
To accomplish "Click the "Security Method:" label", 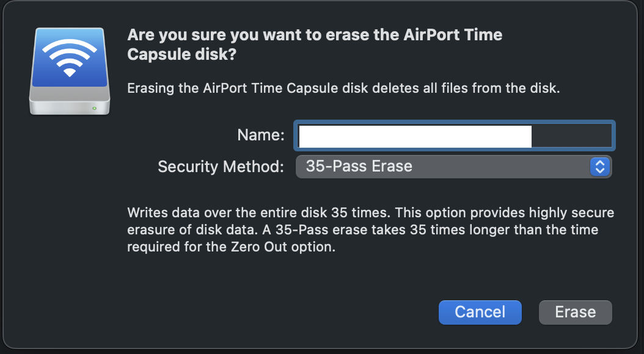I will tap(221, 166).
